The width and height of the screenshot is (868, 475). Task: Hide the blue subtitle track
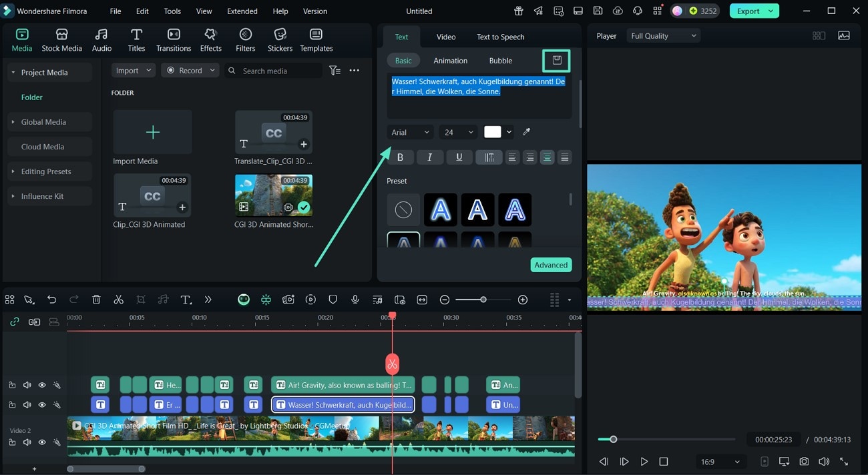42,405
